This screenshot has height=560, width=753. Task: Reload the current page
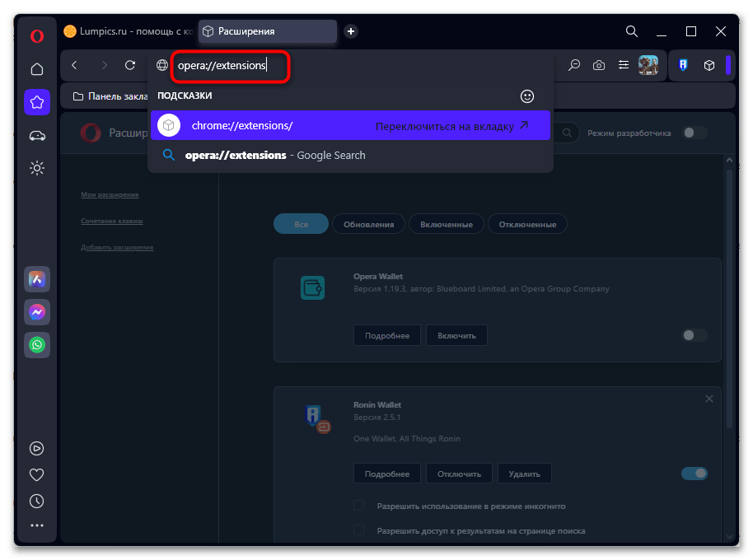(x=130, y=65)
